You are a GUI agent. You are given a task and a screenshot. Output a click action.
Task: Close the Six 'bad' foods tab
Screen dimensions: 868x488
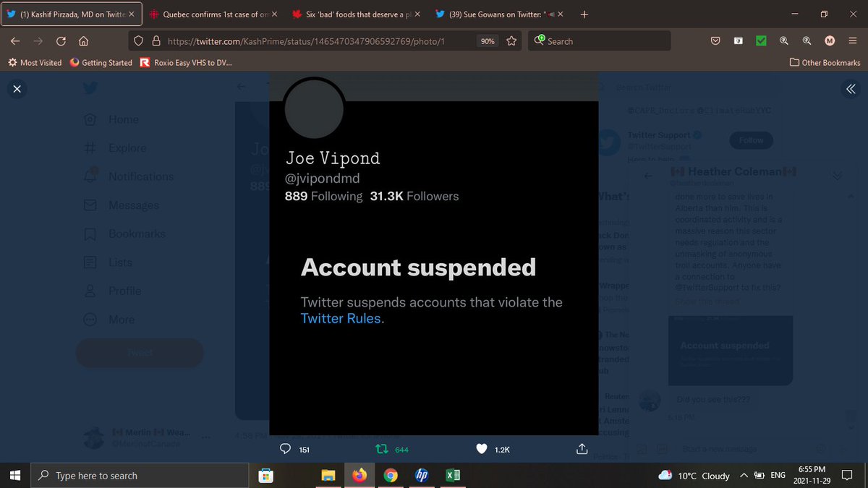(x=417, y=14)
